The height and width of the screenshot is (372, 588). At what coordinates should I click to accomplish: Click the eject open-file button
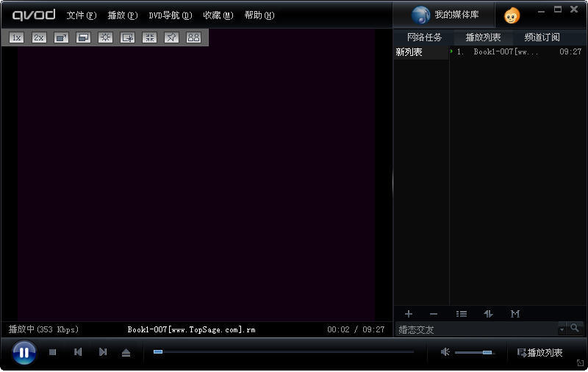pyautogui.click(x=126, y=352)
